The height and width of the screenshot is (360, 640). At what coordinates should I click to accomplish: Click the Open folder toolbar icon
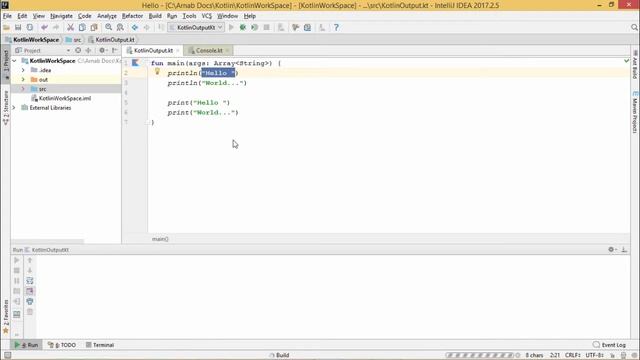[6, 27]
